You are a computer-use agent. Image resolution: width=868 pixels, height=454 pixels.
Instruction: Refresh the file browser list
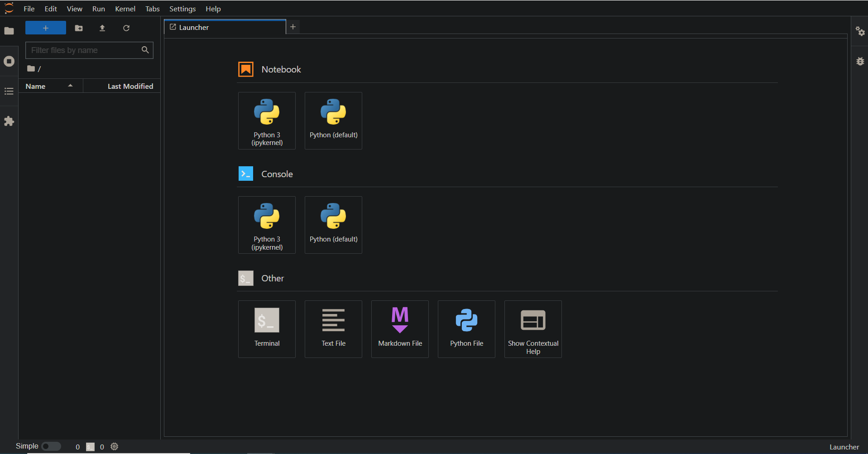tap(126, 28)
